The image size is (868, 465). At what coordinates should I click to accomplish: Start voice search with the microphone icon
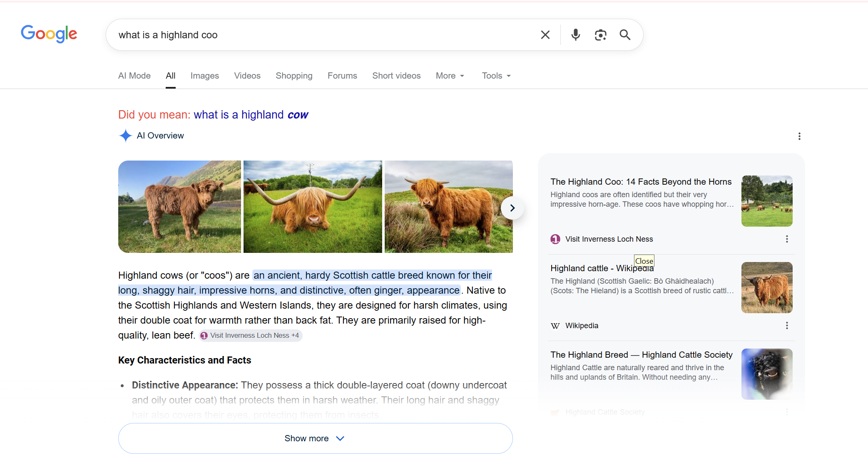pyautogui.click(x=575, y=35)
